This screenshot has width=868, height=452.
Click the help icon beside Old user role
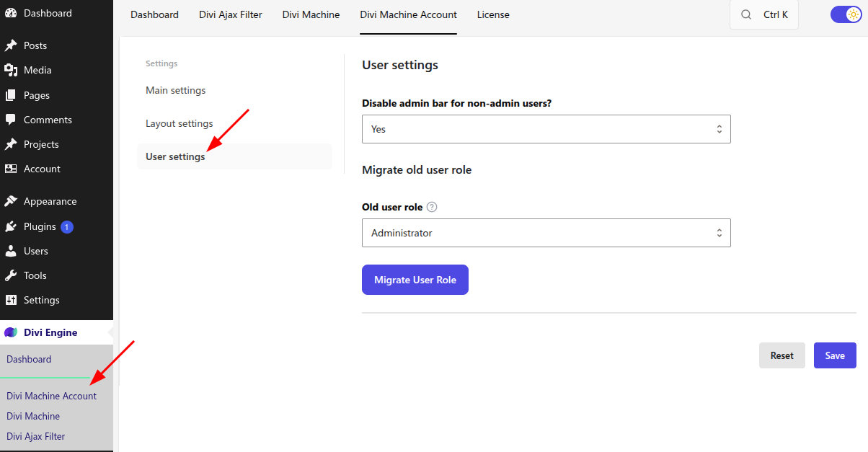(x=432, y=207)
